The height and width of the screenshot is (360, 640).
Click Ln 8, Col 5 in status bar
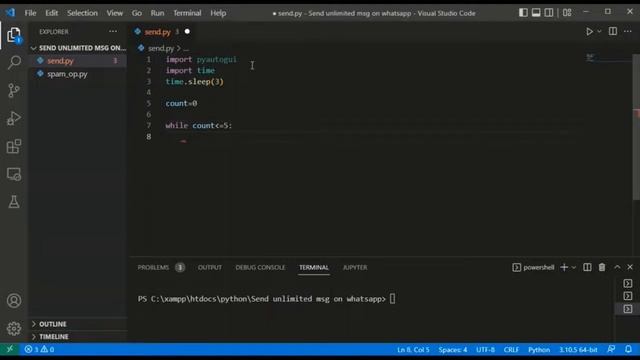[413, 350]
